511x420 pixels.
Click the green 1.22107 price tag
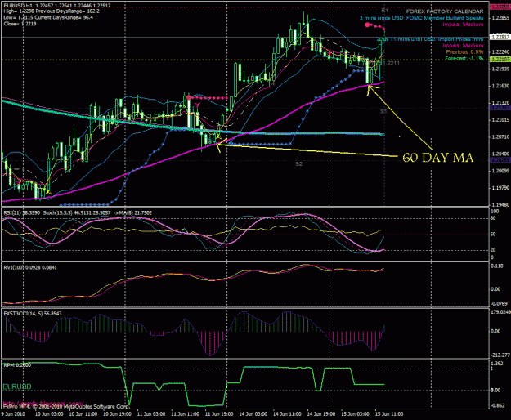(x=500, y=59)
